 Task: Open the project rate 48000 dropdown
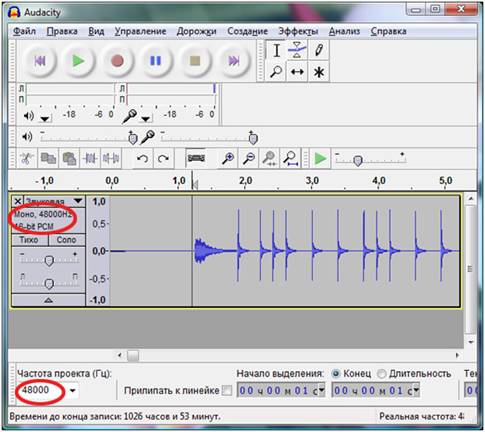[73, 390]
